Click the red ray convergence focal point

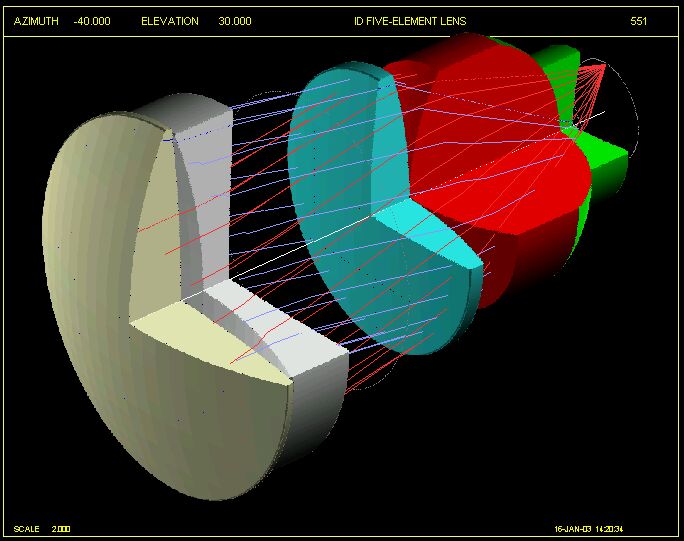pyautogui.click(x=604, y=66)
